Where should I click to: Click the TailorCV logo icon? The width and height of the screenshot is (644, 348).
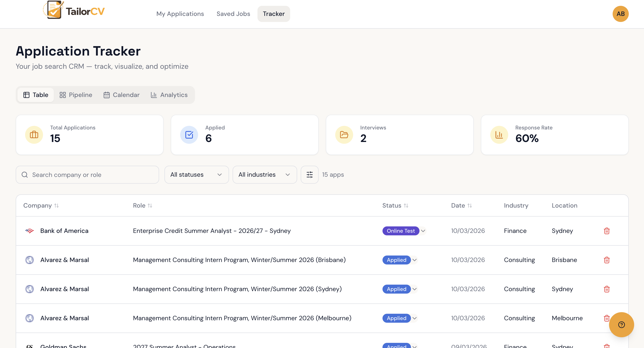(x=52, y=10)
